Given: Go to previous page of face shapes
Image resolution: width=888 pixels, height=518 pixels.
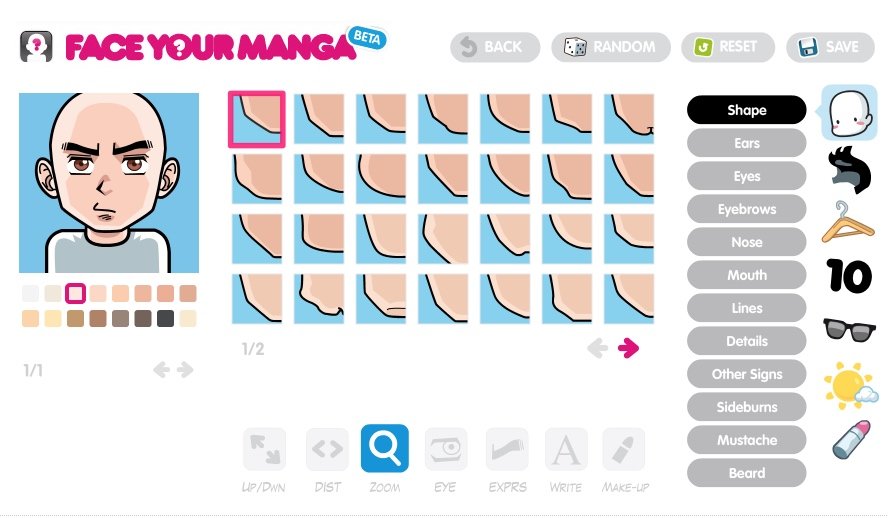Looking at the screenshot, I should point(597,348).
